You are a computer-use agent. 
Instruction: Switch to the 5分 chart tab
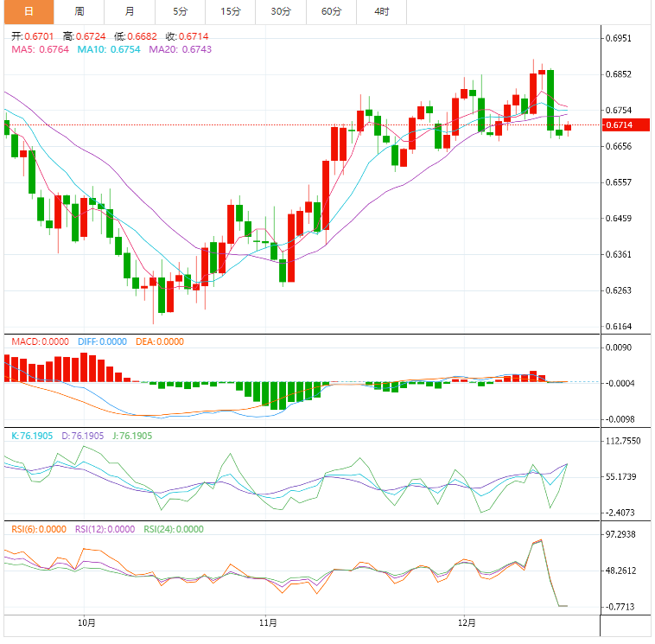tap(180, 11)
